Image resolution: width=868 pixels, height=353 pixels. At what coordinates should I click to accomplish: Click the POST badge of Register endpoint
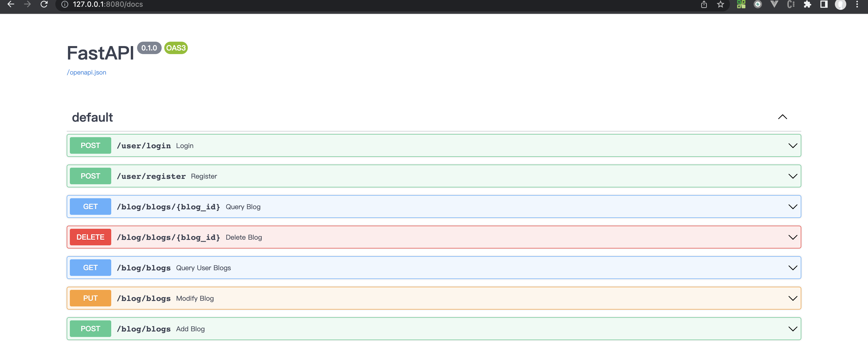pyautogui.click(x=90, y=176)
